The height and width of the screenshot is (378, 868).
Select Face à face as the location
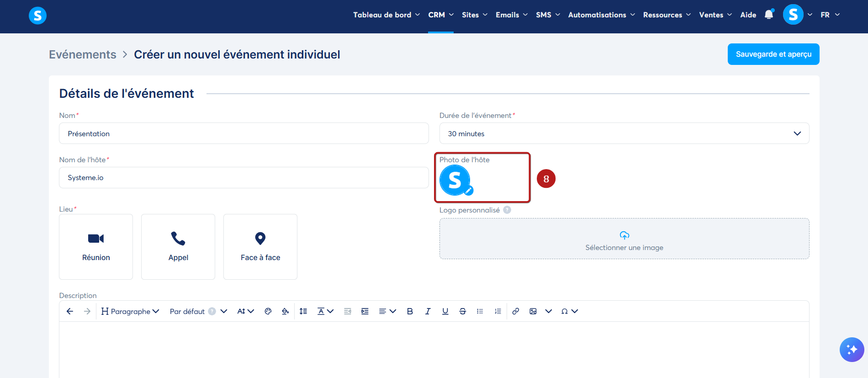click(x=260, y=247)
